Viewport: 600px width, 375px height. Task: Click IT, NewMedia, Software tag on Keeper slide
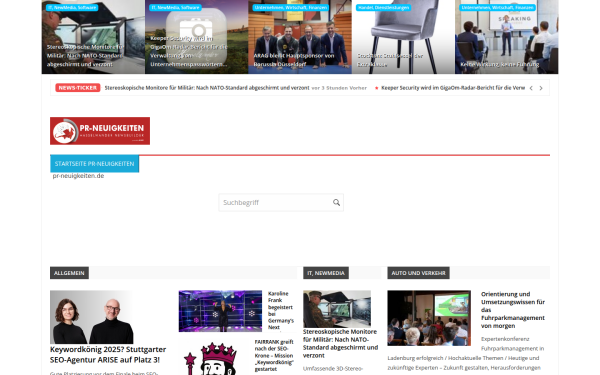[175, 7]
